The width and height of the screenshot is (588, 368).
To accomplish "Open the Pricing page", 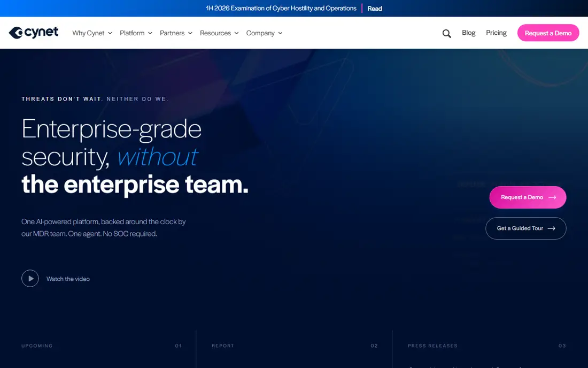I will point(496,33).
